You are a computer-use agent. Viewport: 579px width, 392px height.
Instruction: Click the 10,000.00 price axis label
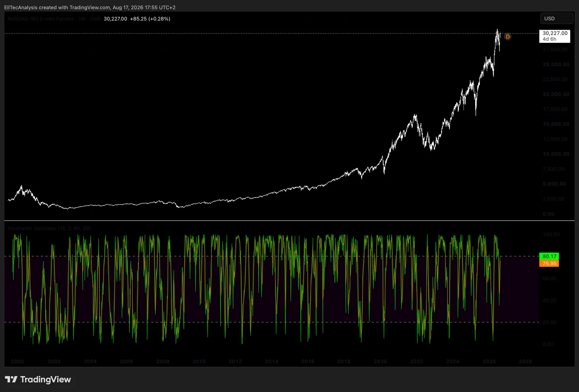[x=556, y=154]
